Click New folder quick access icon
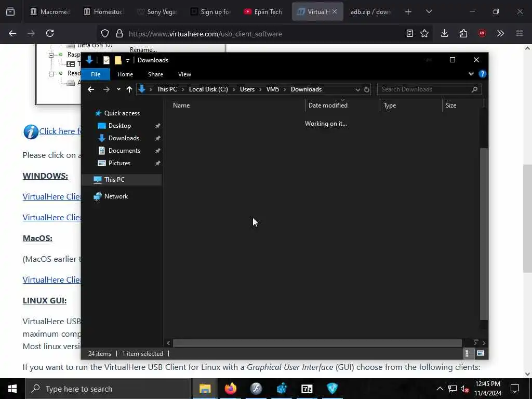The image size is (532, 399). click(x=118, y=60)
